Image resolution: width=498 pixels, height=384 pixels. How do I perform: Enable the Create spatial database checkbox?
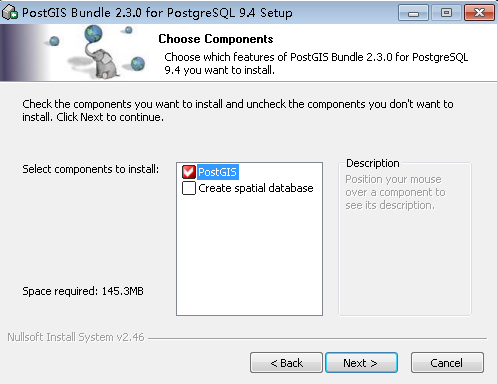point(189,188)
